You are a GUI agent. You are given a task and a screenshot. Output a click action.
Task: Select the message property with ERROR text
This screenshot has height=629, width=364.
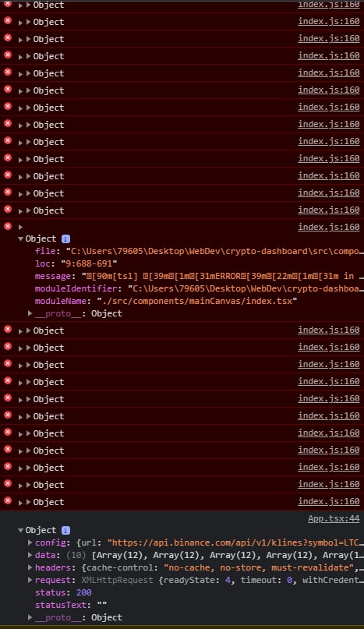(200, 276)
